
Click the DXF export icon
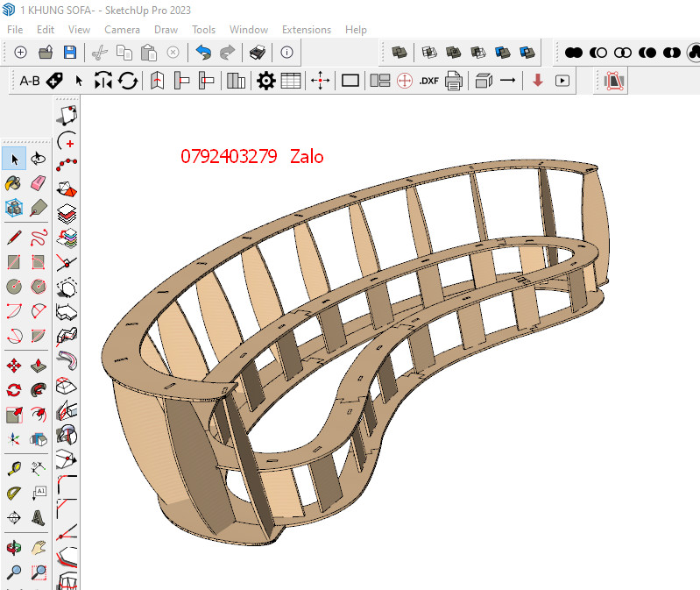[428, 81]
